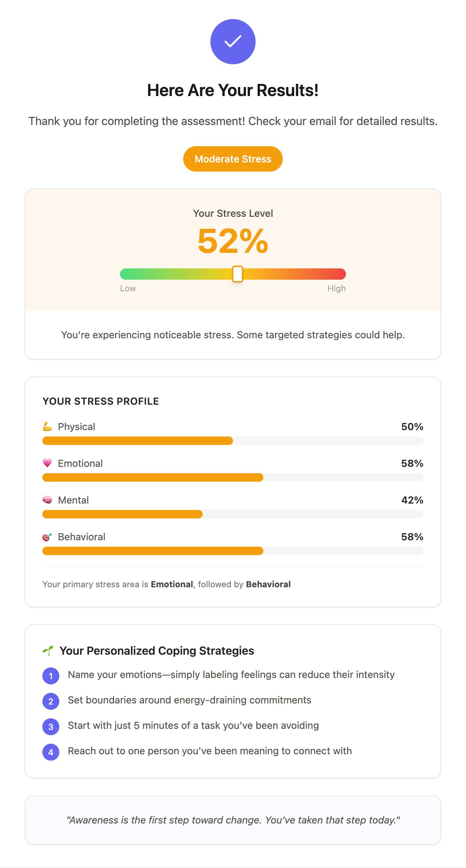Click the target Behavioral icon

pos(47,537)
